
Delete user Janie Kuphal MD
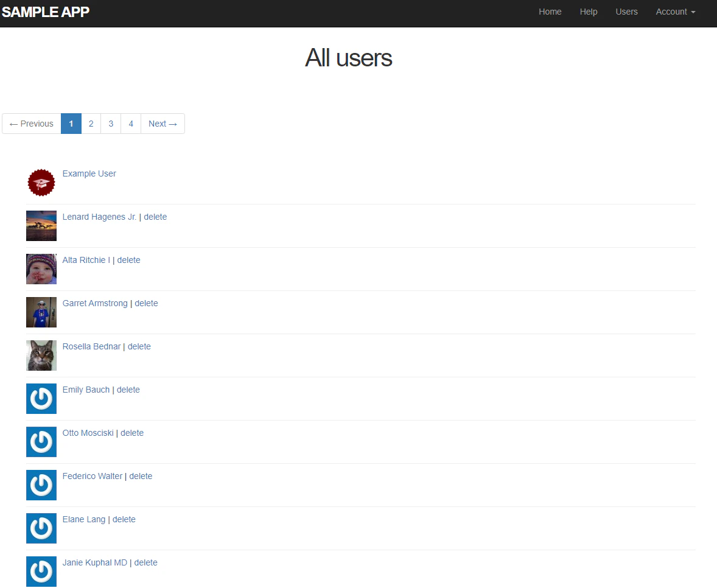pos(146,563)
